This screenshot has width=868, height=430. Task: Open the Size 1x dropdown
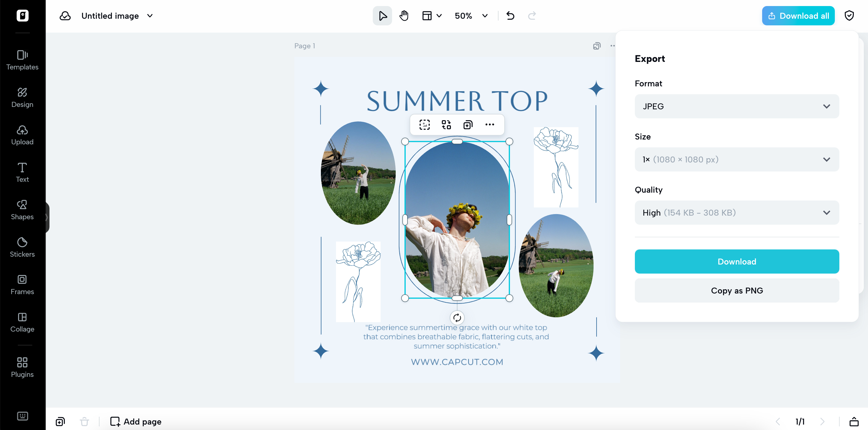(x=737, y=159)
